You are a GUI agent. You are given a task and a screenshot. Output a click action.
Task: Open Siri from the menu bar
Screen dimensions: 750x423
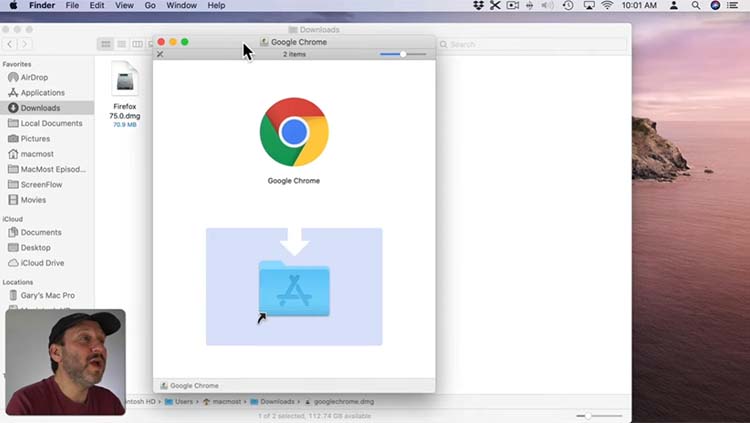[x=715, y=5]
